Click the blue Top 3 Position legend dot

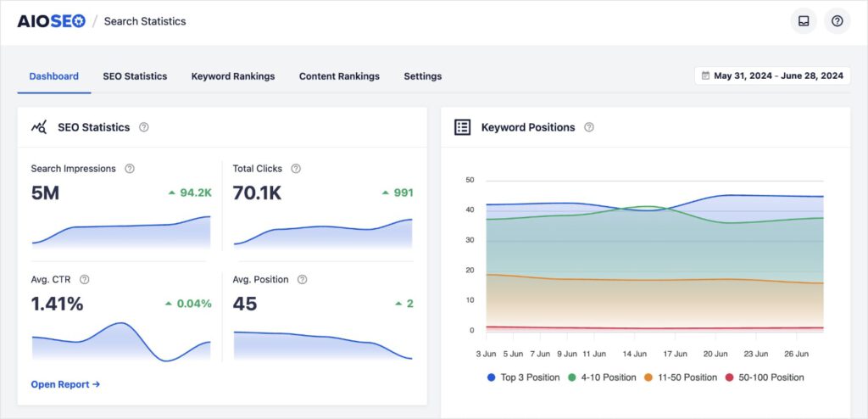[x=491, y=377]
